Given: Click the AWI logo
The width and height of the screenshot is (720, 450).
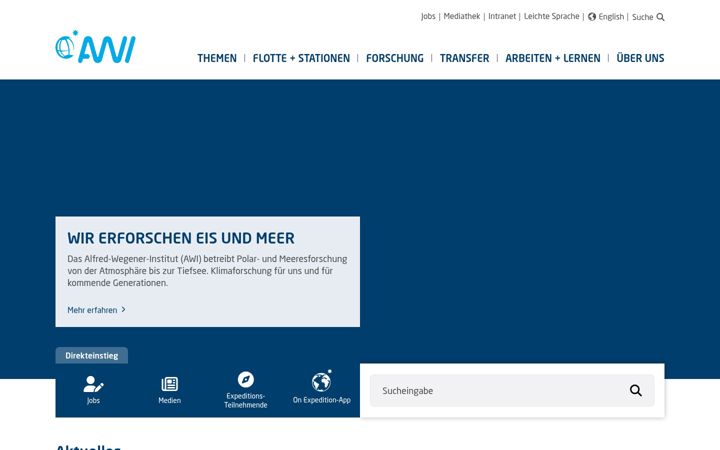Looking at the screenshot, I should pyautogui.click(x=96, y=47).
